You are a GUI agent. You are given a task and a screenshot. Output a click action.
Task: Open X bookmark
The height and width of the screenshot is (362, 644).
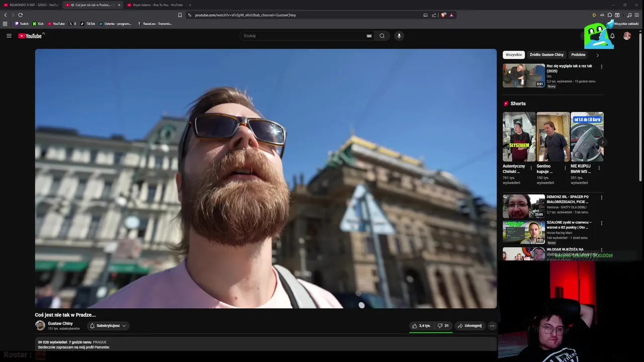pyautogui.click(x=72, y=24)
